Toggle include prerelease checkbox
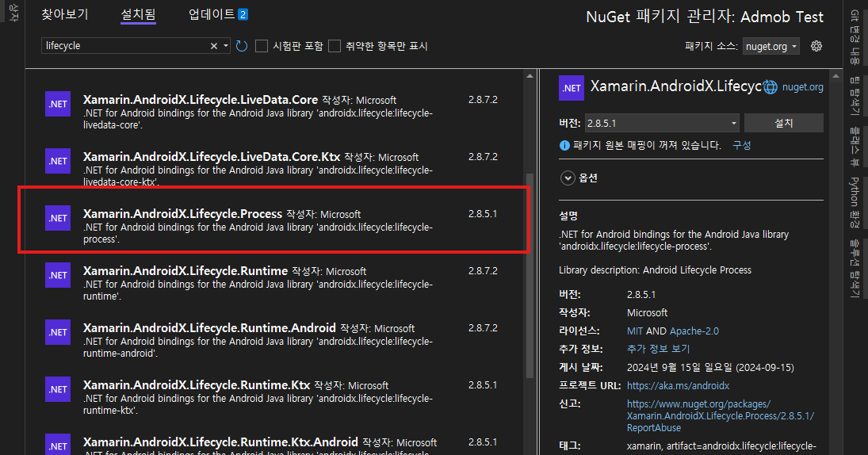Viewport: 868px width, 455px height. [262, 46]
